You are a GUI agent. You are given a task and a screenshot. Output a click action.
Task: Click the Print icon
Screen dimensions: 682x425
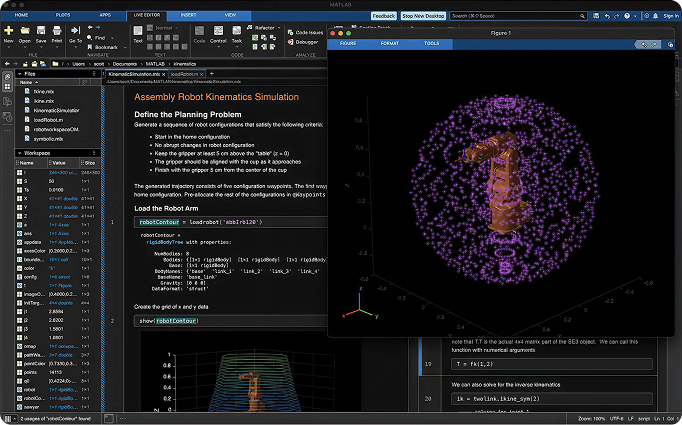point(57,31)
